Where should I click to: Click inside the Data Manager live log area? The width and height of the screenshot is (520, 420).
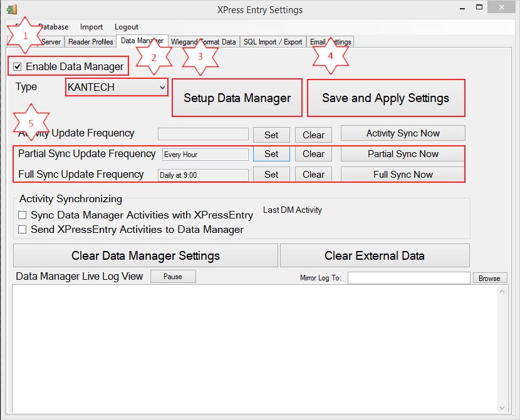point(255,349)
